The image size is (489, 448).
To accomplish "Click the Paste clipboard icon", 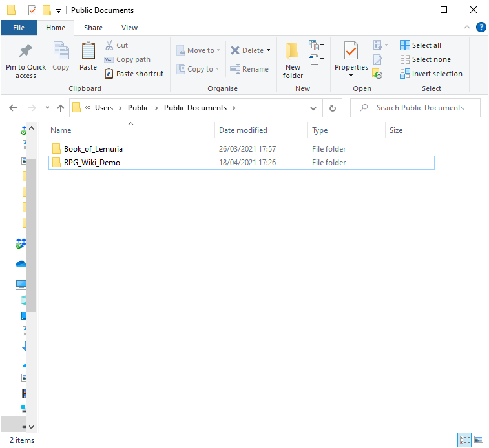I will (88, 50).
